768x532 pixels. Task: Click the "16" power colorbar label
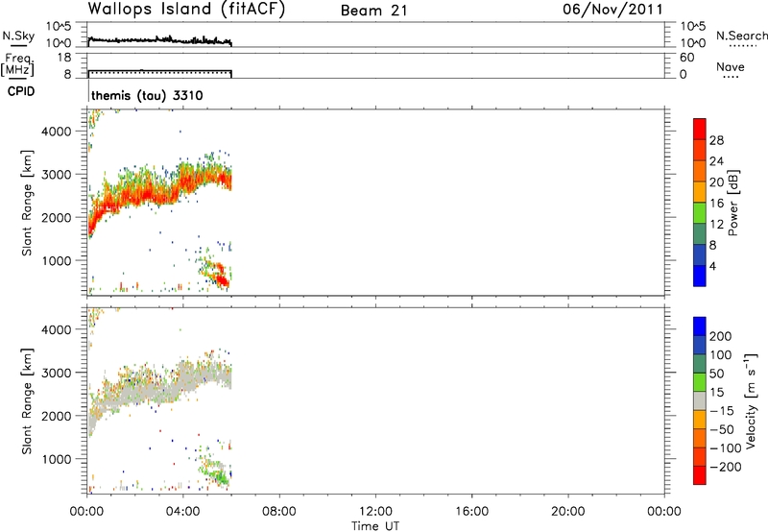tap(716, 204)
